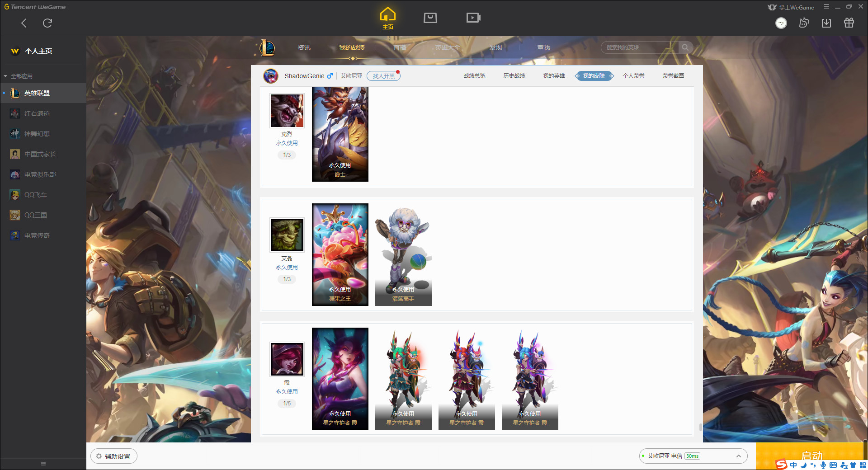Open the 我的皮肤 sub-tab
The width and height of the screenshot is (868, 470).
point(594,76)
